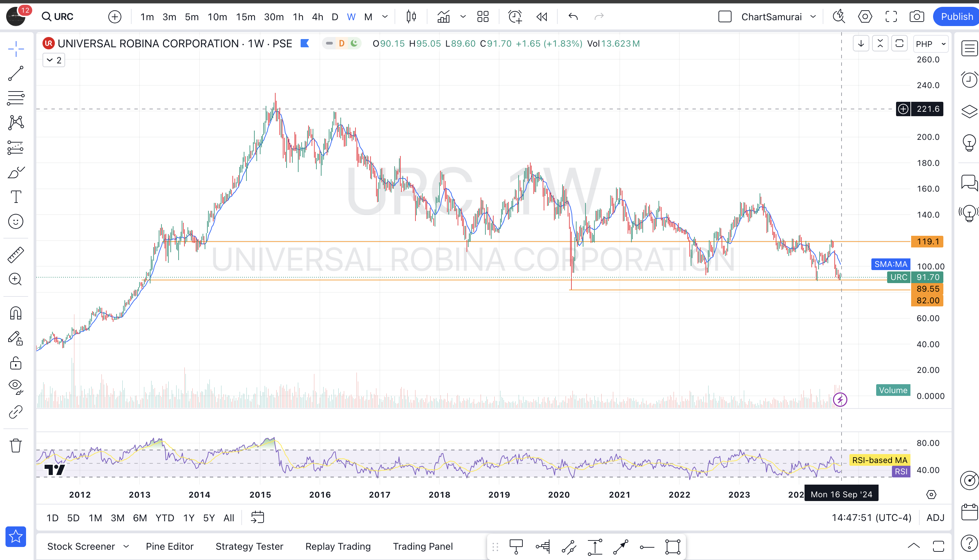
Task: Select the Zoom In tool
Action: click(x=16, y=279)
